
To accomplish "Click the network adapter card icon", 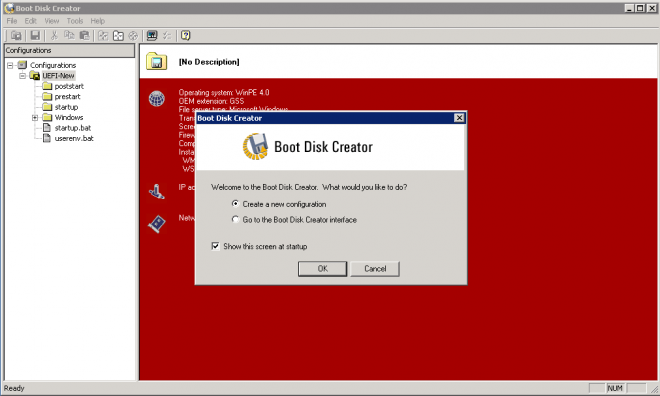I will click(x=157, y=224).
